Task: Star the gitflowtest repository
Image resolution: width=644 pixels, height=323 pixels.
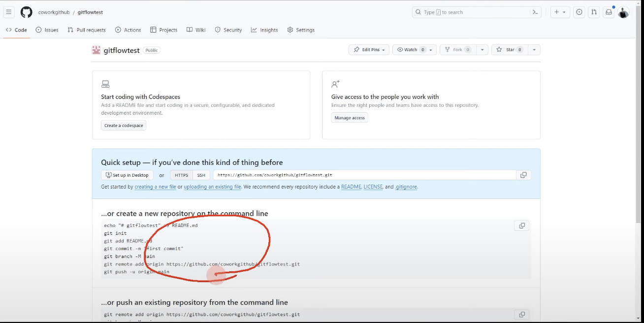Action: click(510, 50)
